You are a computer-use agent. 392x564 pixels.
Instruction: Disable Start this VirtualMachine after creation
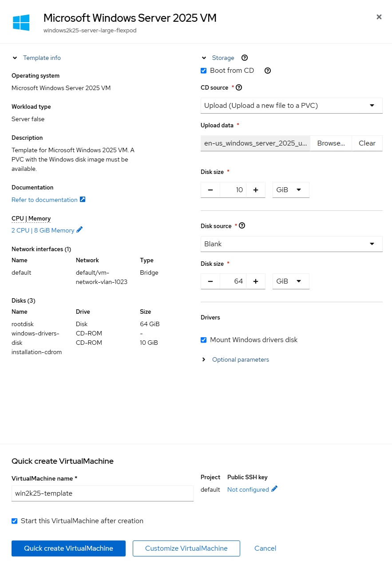point(14,521)
